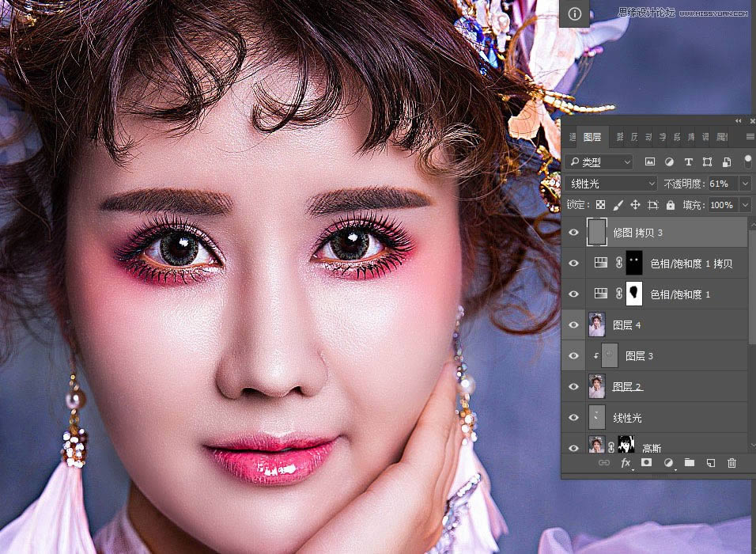The height and width of the screenshot is (554, 756).
Task: Lock image pixels brush icon
Action: [x=618, y=205]
